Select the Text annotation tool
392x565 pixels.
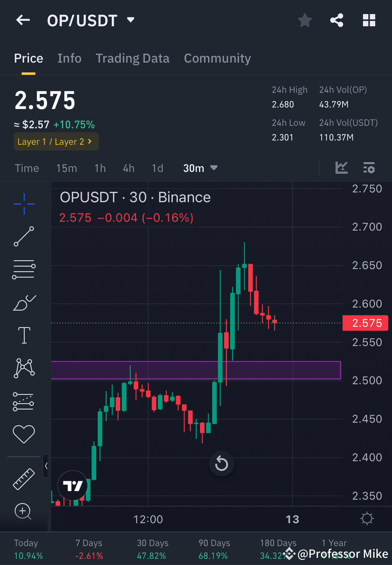24,335
